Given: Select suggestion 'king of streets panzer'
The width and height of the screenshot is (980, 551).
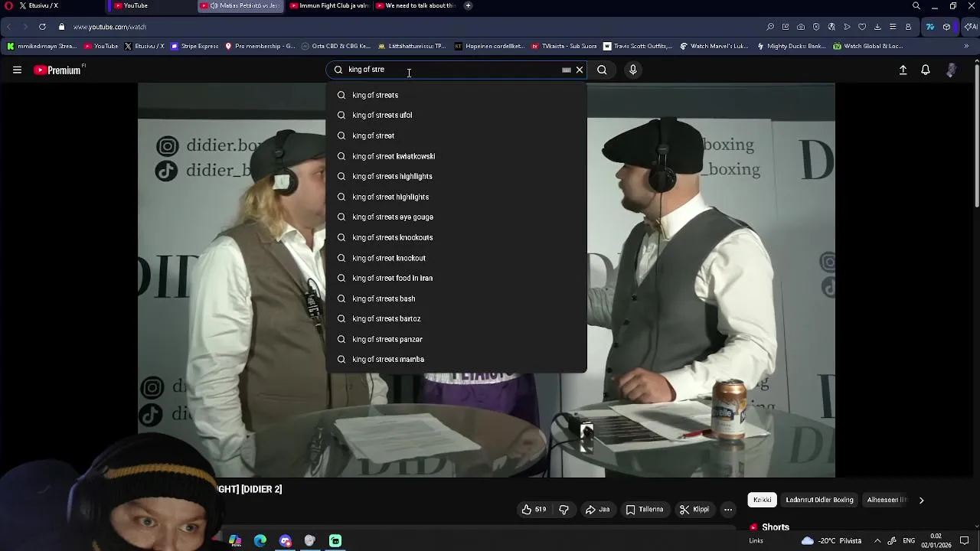Looking at the screenshot, I should pos(456,339).
